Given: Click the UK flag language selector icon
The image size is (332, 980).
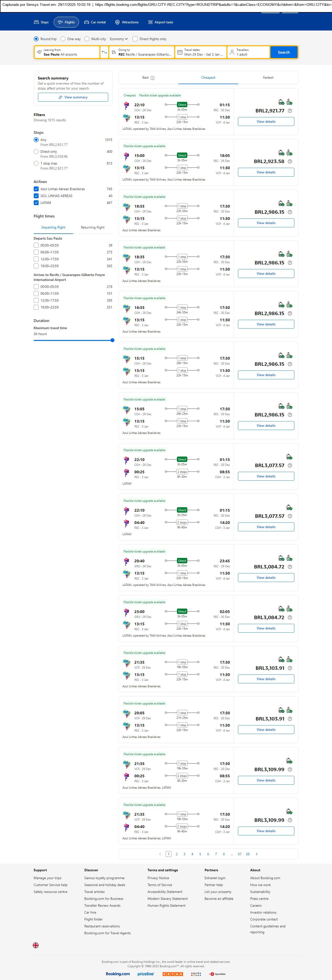Looking at the screenshot, I should point(36,945).
